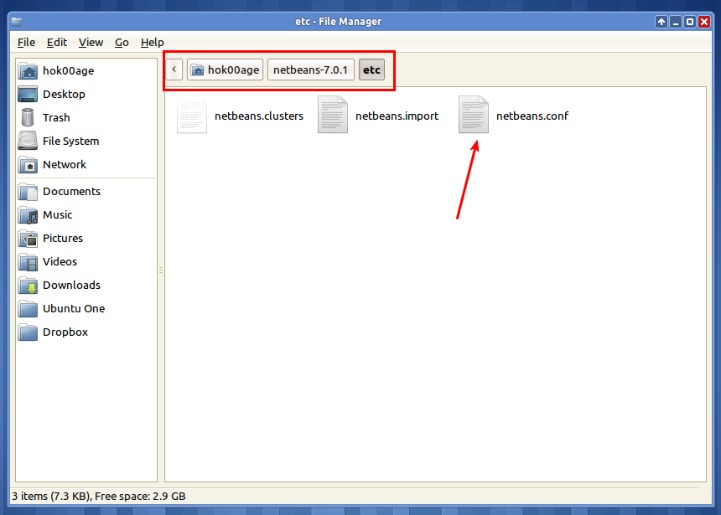This screenshot has height=515, width=721.
Task: Click the Music label in sidebar
Action: click(x=57, y=215)
